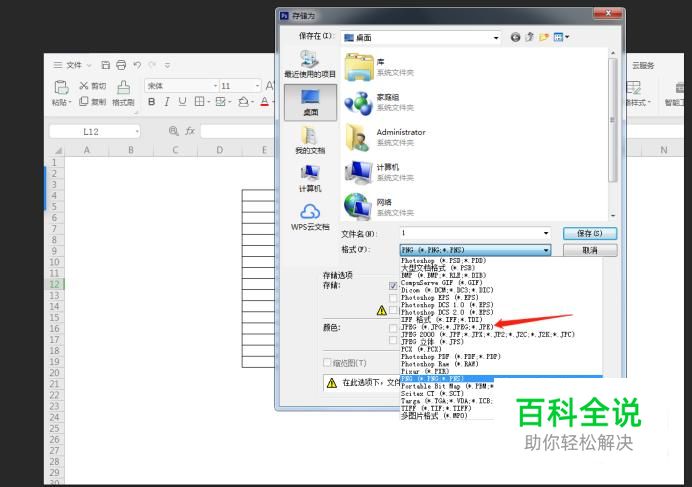Screen dimensions: 692x487
Task: Select column A header in WPS
Action: (x=87, y=150)
